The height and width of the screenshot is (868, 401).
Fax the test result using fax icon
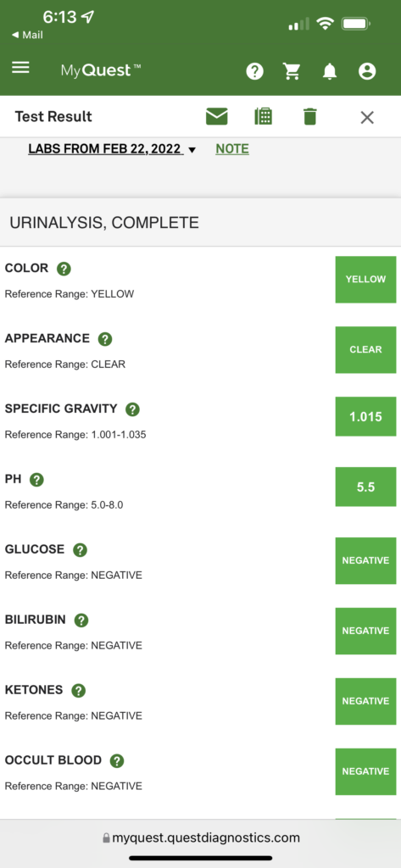(263, 116)
